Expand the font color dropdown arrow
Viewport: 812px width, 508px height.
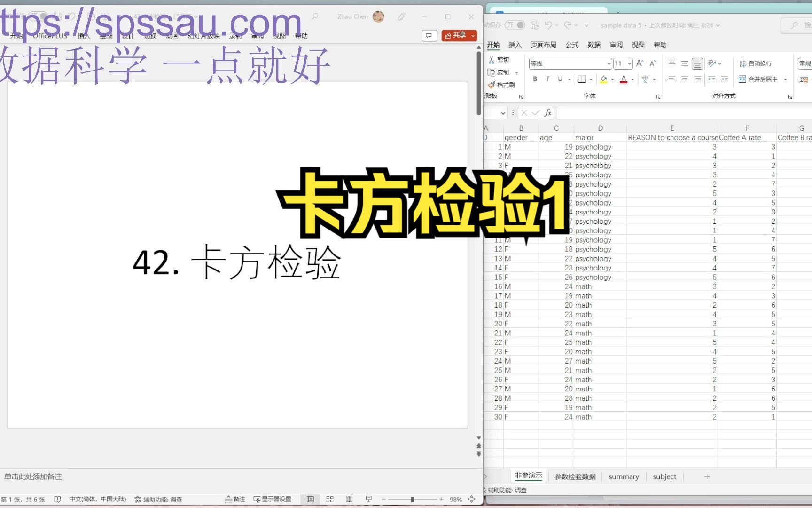632,79
